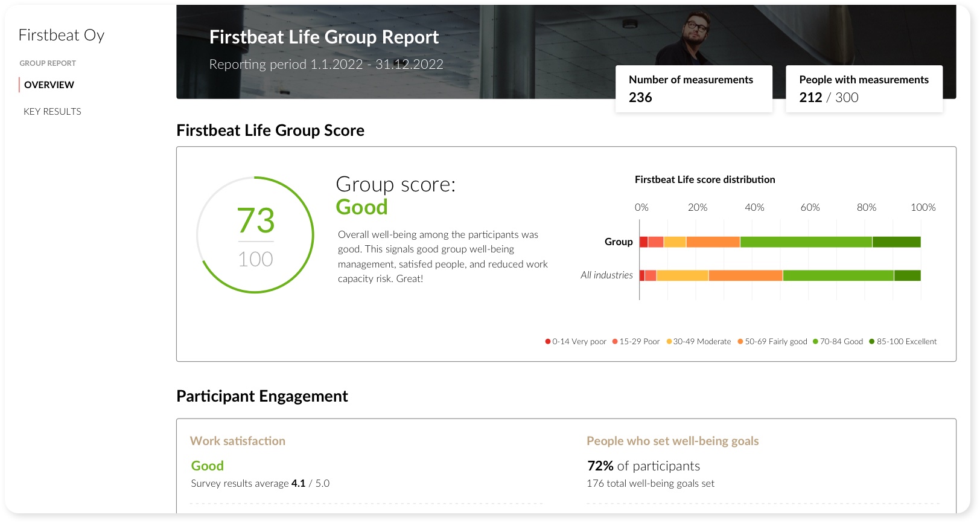
Task: Click the group score 73 circular gauge
Action: pyautogui.click(x=255, y=235)
